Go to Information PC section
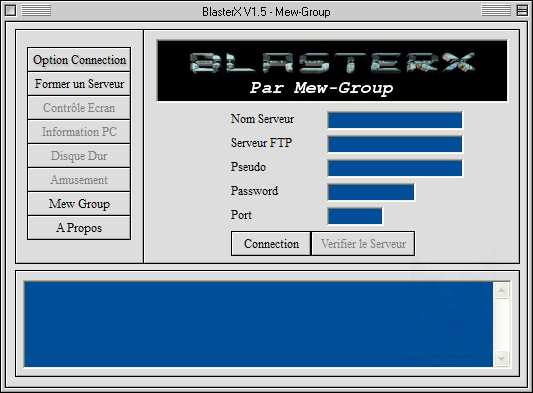The height and width of the screenshot is (393, 533). [x=79, y=132]
